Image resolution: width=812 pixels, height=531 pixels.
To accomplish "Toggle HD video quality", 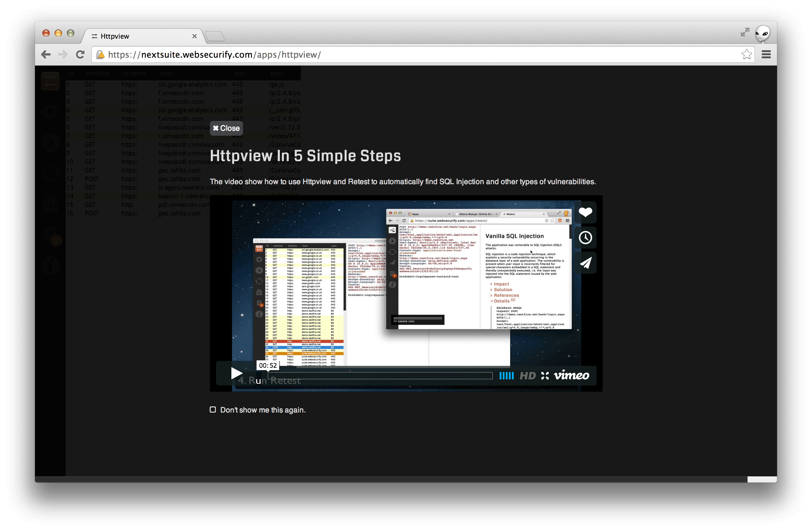I will click(528, 376).
